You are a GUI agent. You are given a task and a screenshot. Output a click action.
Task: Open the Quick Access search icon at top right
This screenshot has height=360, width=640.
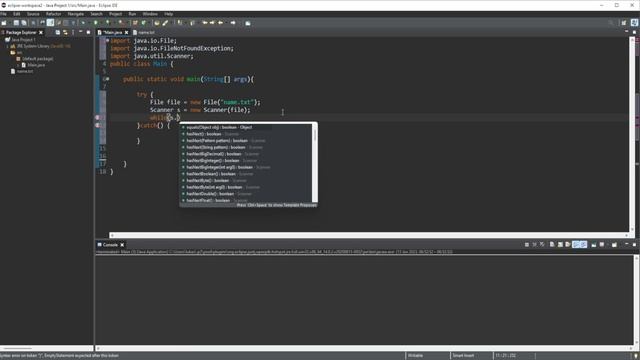click(x=611, y=23)
